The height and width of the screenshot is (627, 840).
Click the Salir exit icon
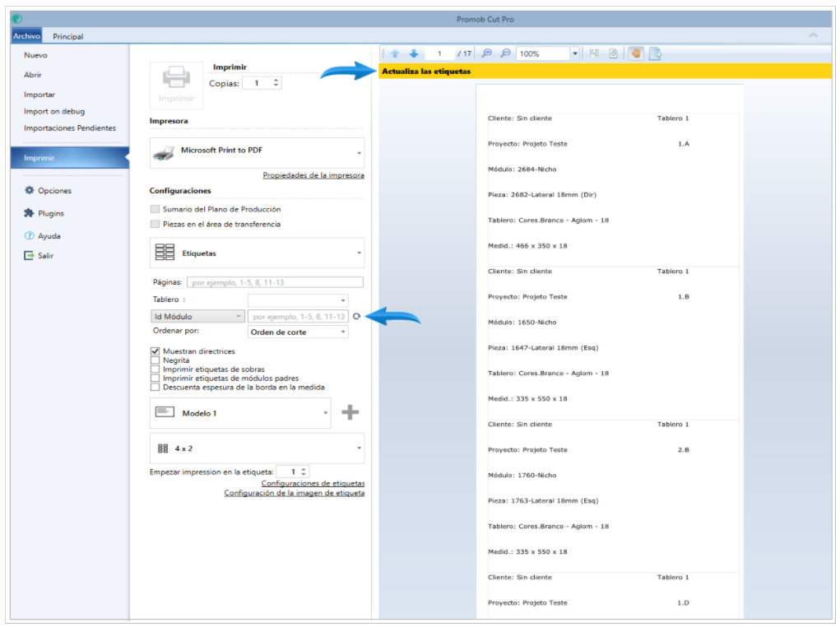[29, 256]
